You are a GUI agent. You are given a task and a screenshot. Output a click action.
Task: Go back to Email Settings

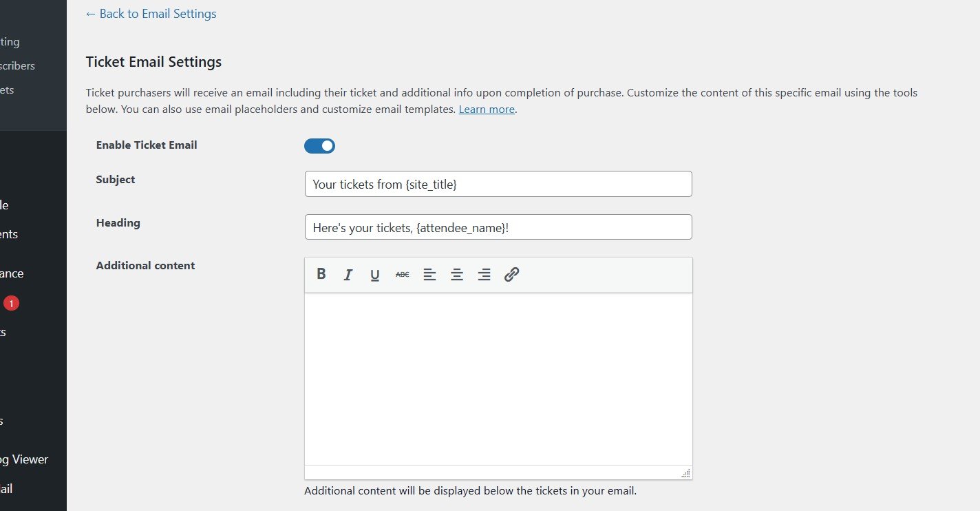150,13
